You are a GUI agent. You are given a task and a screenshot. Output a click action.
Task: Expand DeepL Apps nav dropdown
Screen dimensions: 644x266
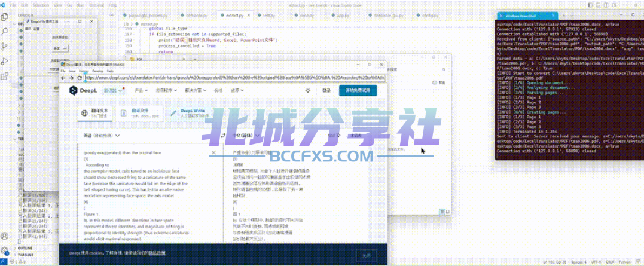point(166,91)
